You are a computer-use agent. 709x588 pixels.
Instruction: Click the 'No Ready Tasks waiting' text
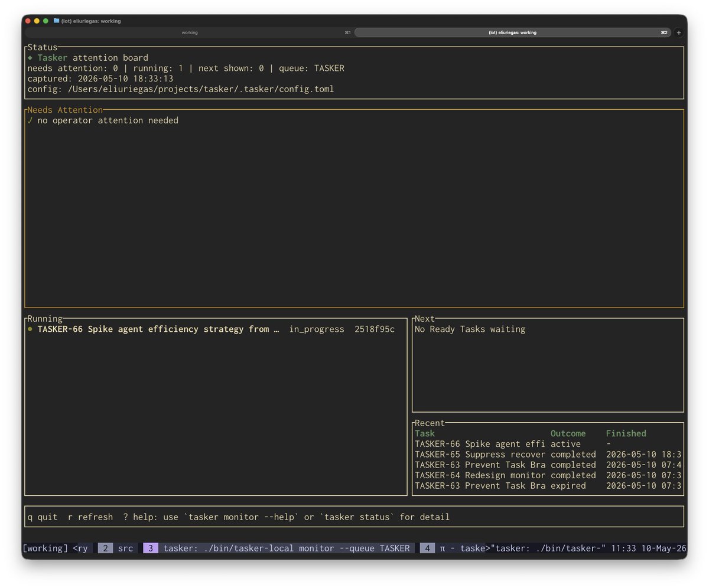[x=470, y=329]
